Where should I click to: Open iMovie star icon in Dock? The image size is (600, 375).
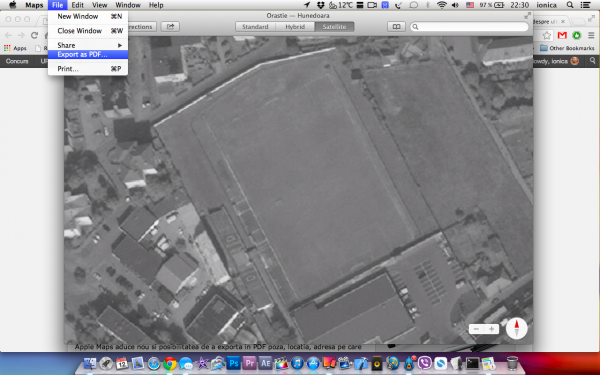pyautogui.click(x=202, y=363)
